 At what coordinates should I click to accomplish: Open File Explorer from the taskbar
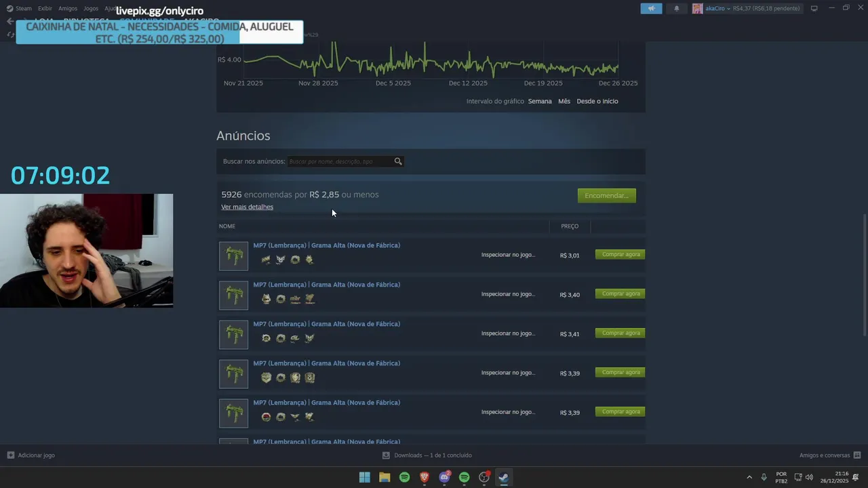384,477
